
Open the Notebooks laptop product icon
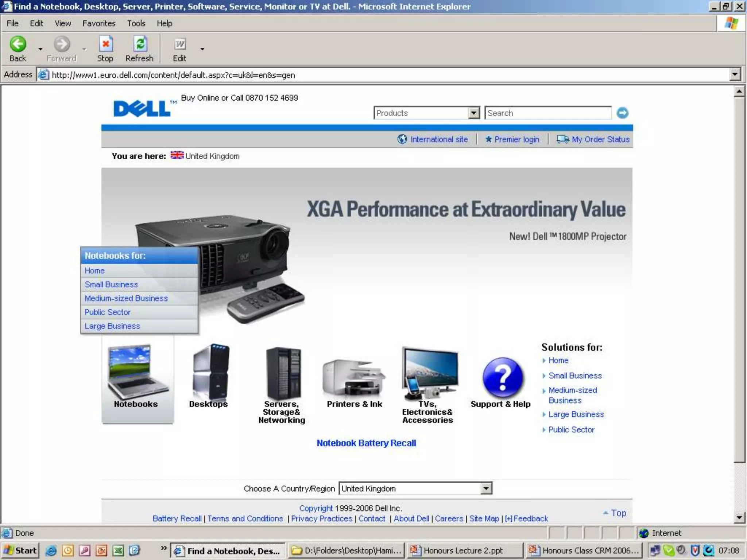(x=138, y=372)
